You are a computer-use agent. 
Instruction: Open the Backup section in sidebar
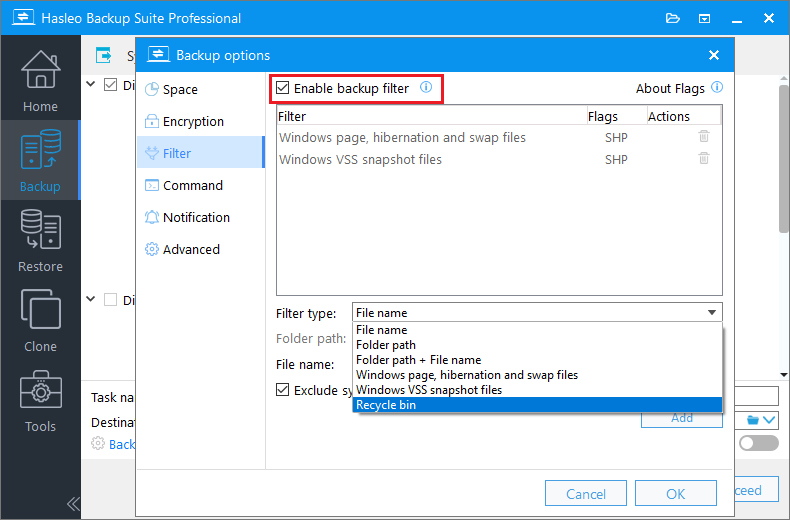point(40,160)
